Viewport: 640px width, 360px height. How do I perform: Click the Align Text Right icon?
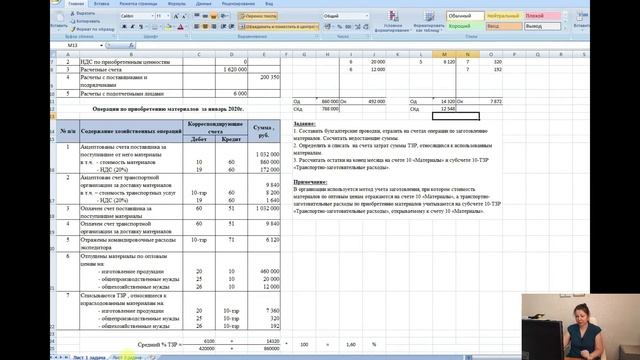click(x=213, y=27)
